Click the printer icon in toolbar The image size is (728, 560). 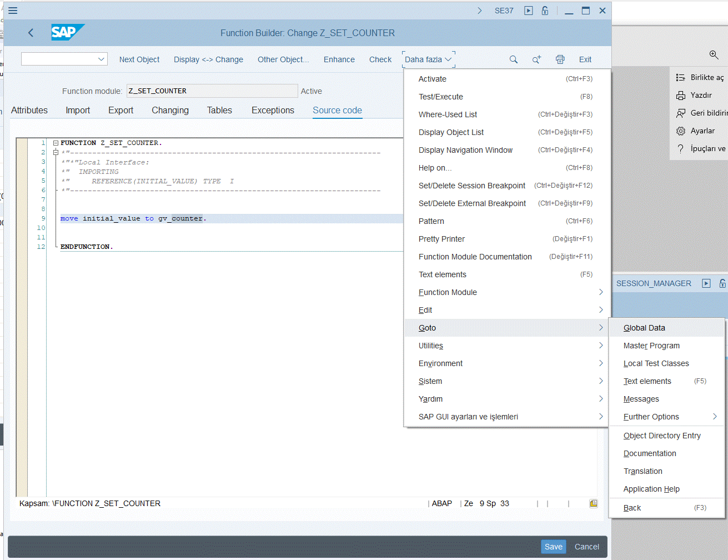coord(560,59)
